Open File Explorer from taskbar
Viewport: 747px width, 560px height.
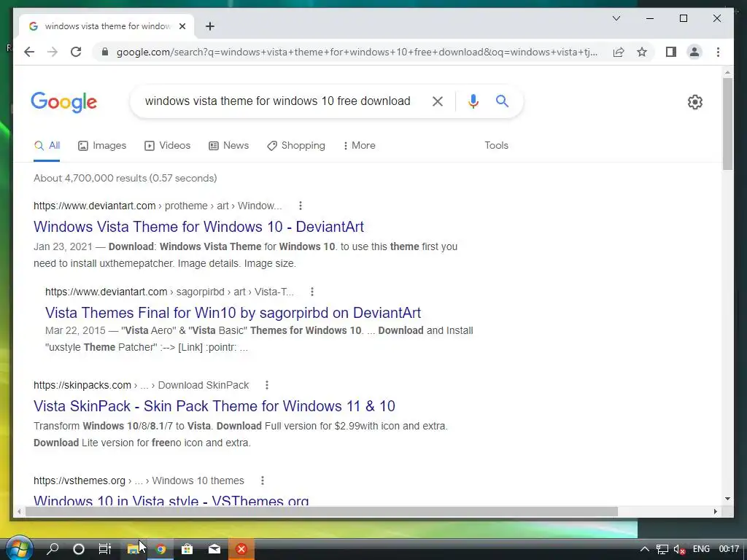tap(133, 549)
